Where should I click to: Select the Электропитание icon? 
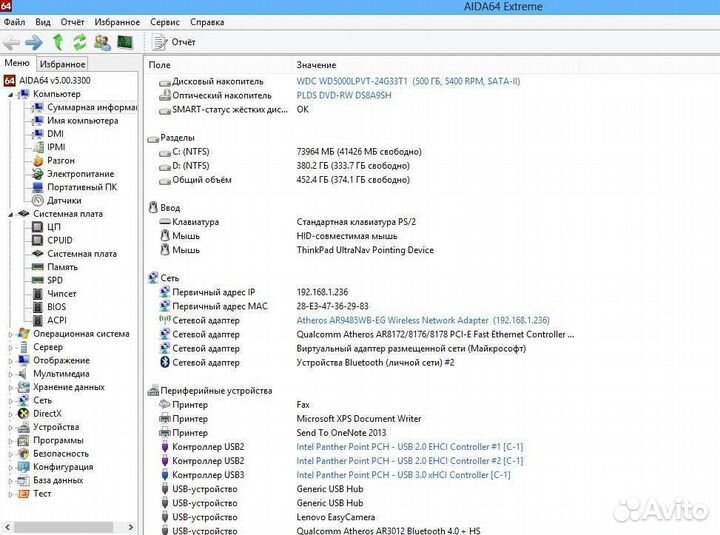coord(38,174)
